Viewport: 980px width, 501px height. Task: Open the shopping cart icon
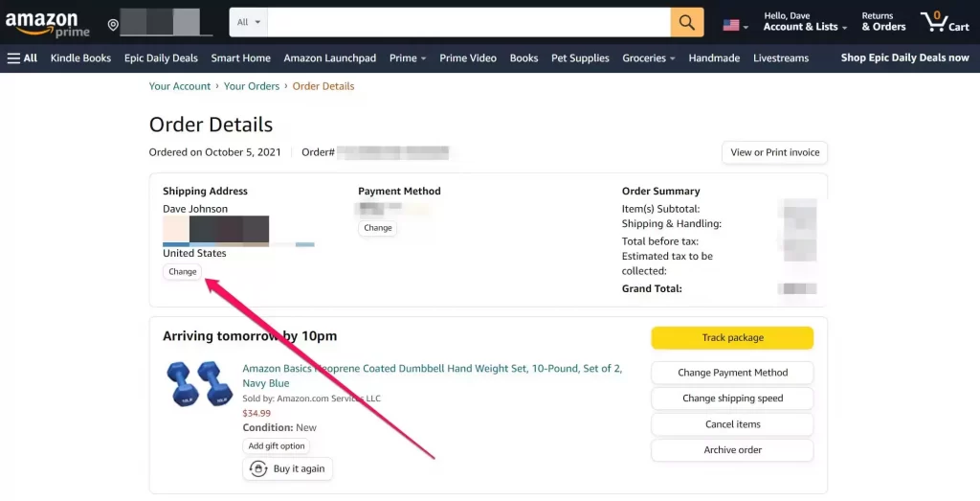click(x=945, y=22)
